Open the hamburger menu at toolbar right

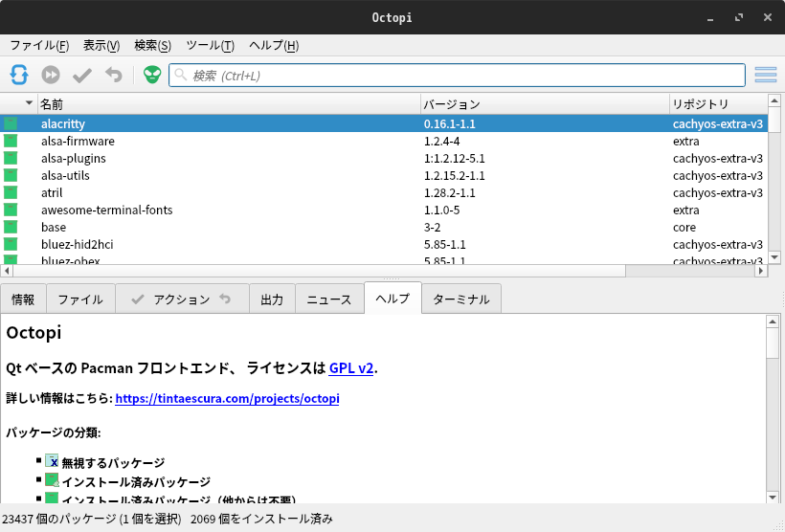point(766,75)
